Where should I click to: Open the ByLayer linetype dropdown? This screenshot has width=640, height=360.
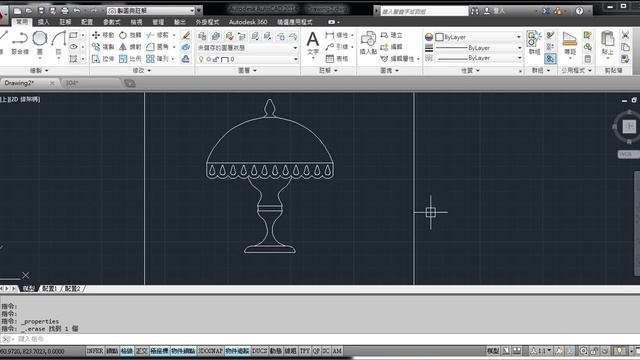coord(478,58)
